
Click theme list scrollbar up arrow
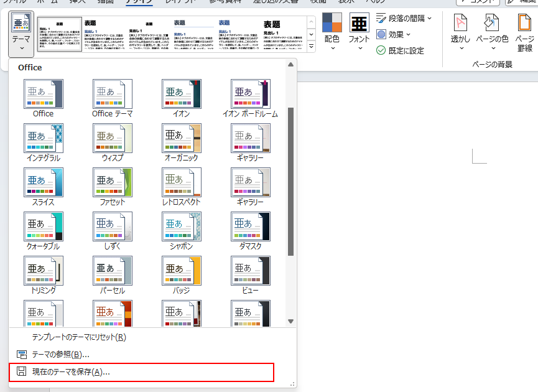[x=290, y=65]
